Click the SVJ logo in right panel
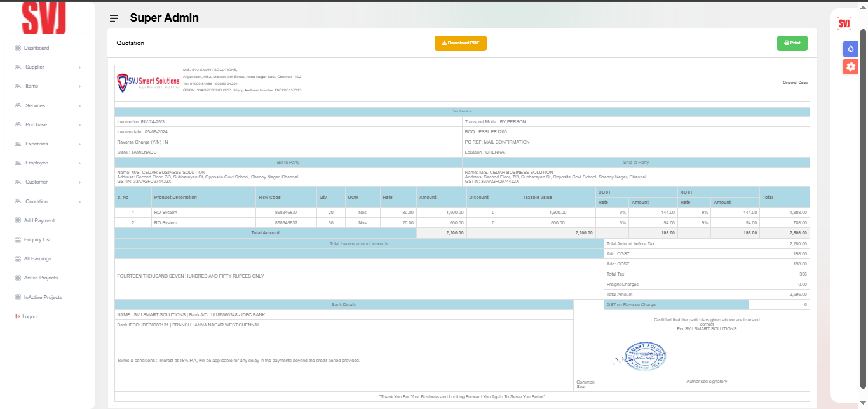Screen dimensions: 868x409 point(844,24)
